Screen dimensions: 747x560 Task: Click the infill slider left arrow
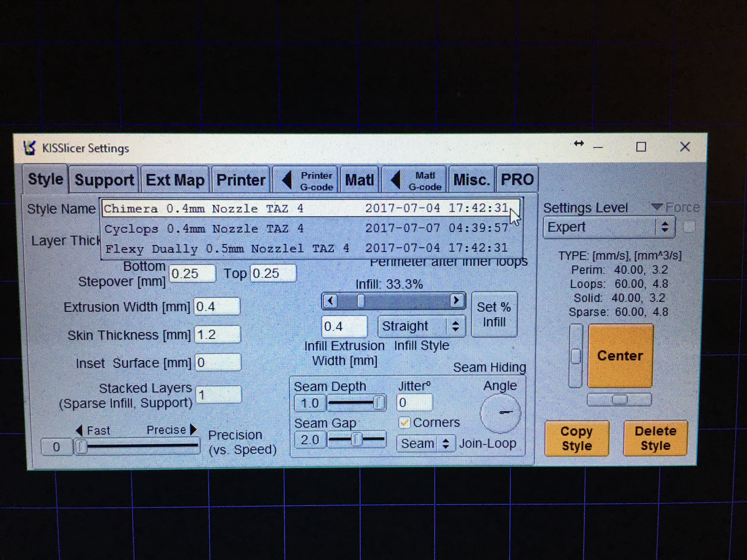[x=331, y=301]
